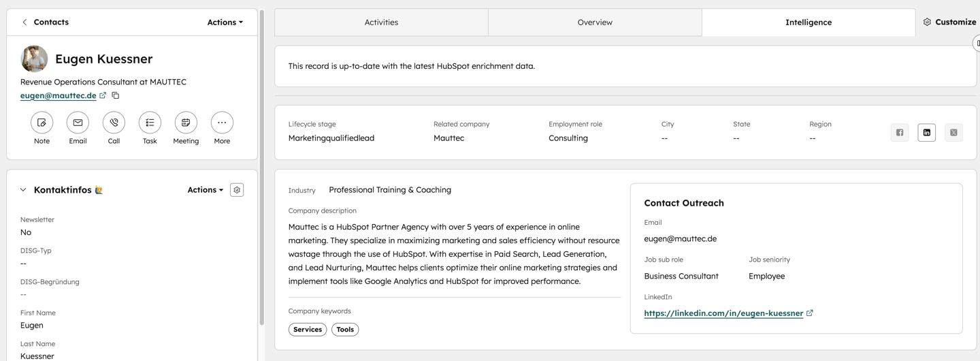Collapse the Kontaktinfos section chevron
980x361 pixels.
(23, 190)
